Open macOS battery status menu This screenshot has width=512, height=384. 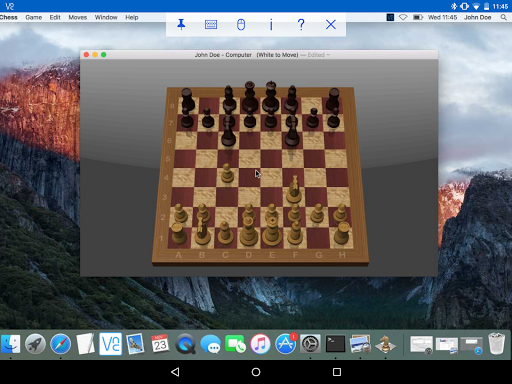[x=418, y=17]
